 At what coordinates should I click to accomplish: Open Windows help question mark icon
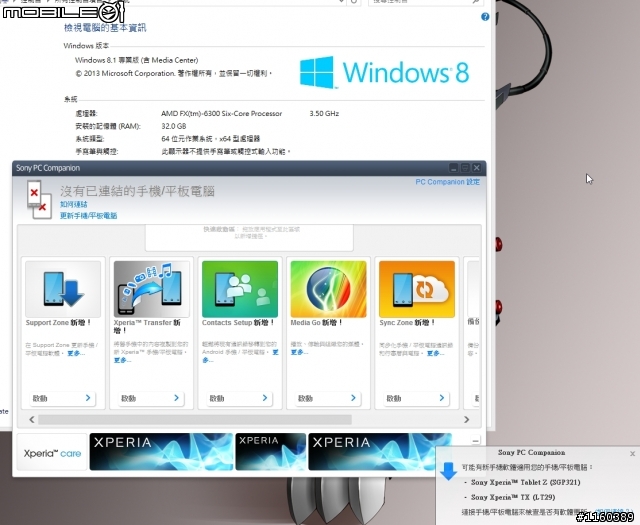[x=485, y=17]
